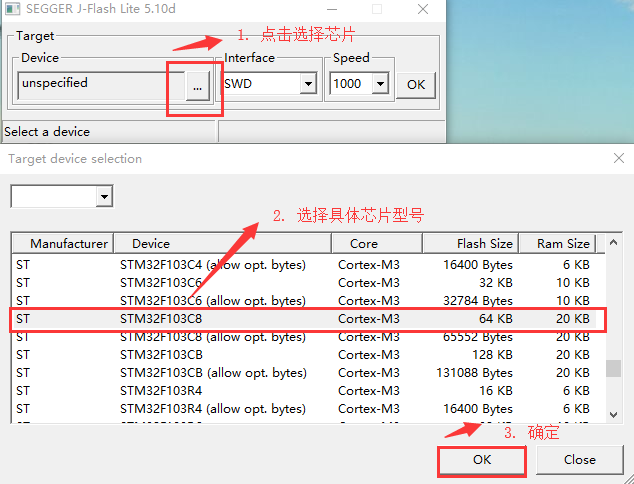634x484 pixels.
Task: Click the 131088 Bytes flash size cell
Action: click(x=474, y=373)
